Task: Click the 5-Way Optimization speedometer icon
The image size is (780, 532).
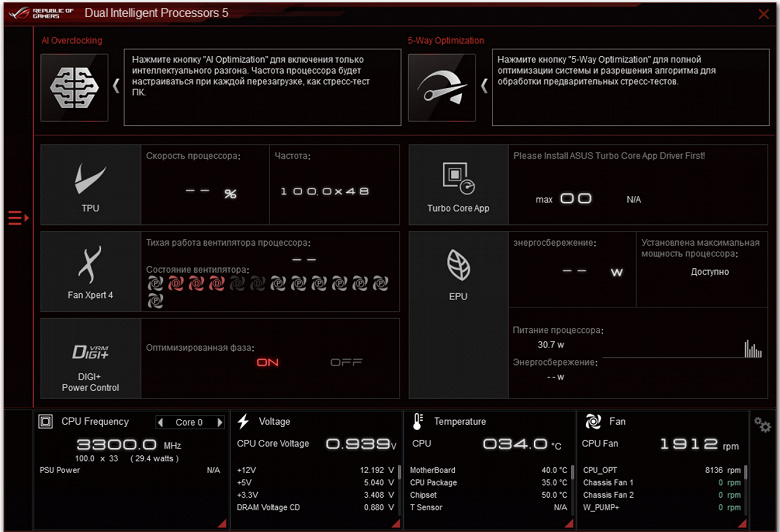Action: point(442,88)
